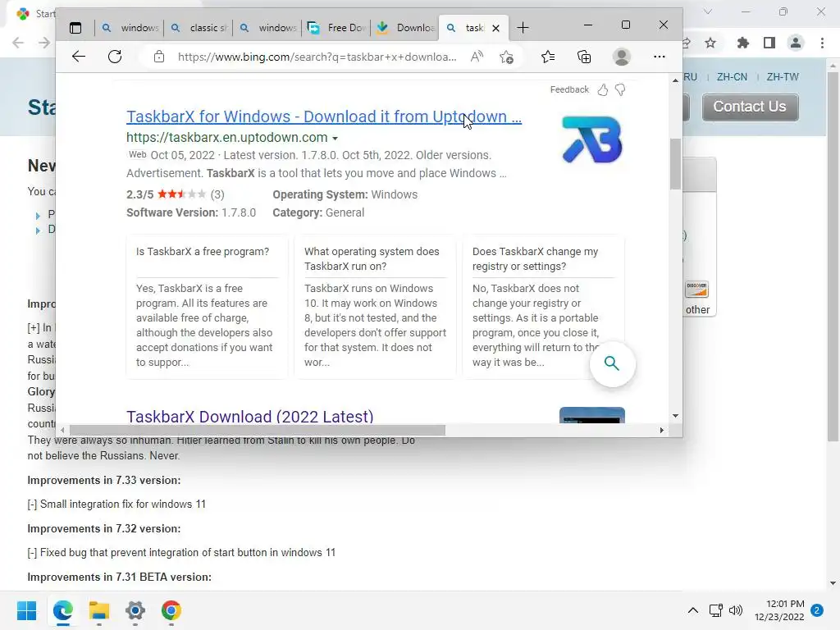Click Edge vertical scrollbar thumb

(x=675, y=163)
